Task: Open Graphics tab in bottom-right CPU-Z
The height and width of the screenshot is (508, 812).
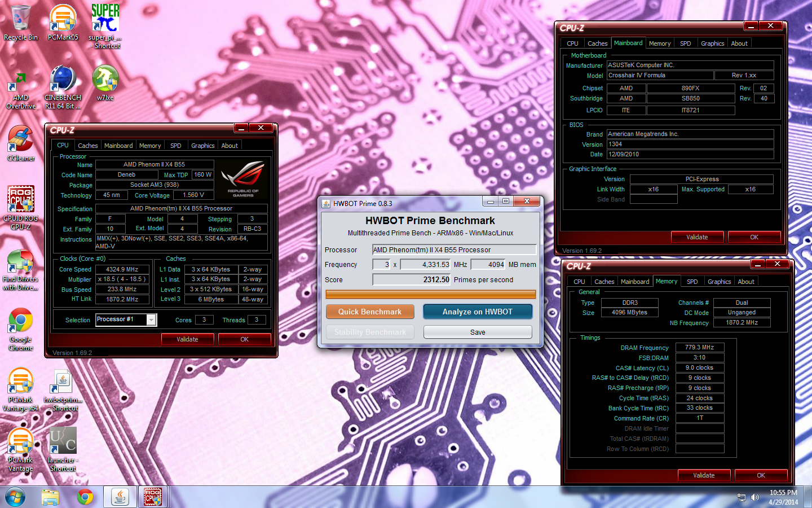Action: pos(720,282)
